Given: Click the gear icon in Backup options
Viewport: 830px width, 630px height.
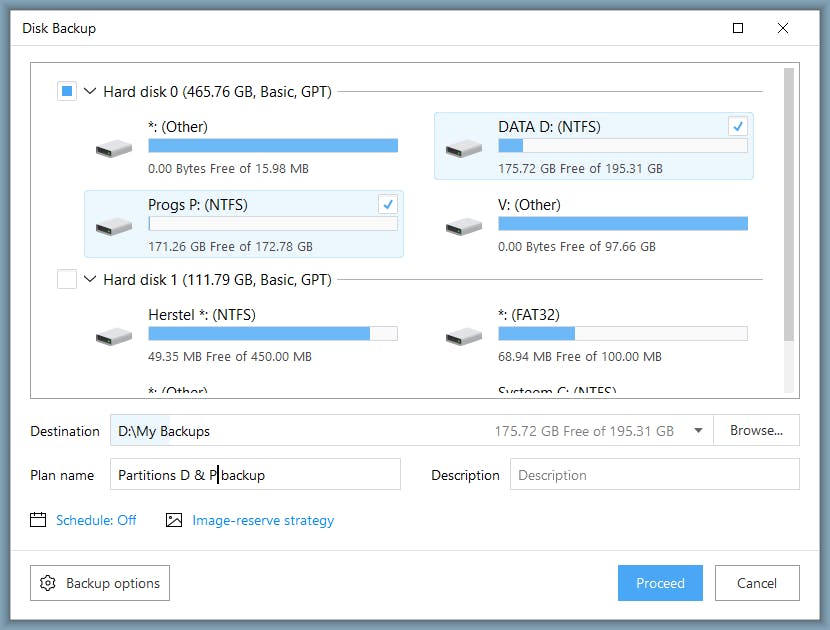Looking at the screenshot, I should (48, 583).
